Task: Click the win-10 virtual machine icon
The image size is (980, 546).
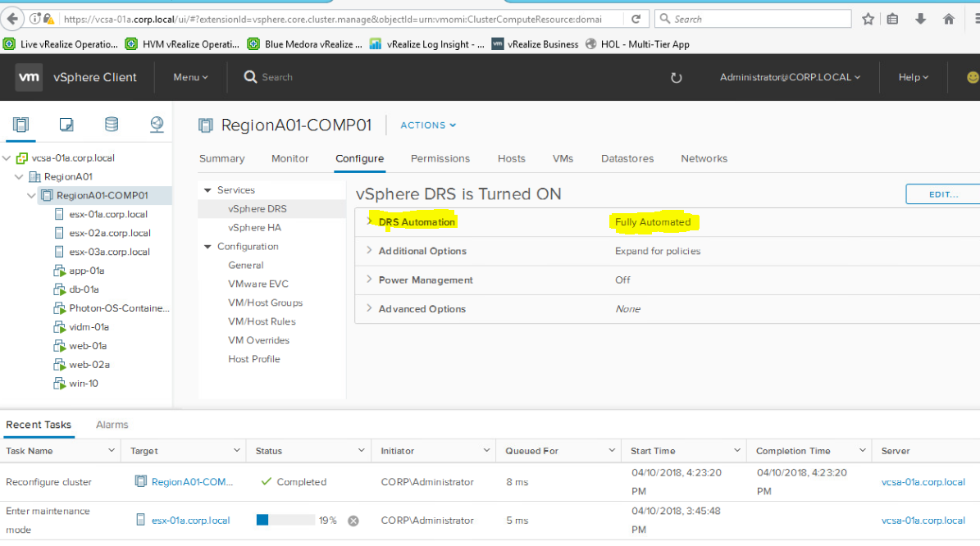Action: click(x=59, y=384)
